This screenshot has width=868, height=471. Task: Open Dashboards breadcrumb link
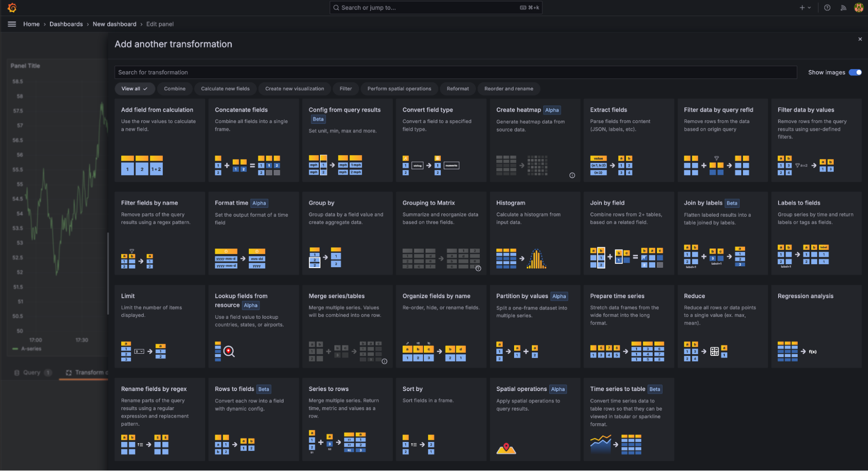(x=66, y=24)
